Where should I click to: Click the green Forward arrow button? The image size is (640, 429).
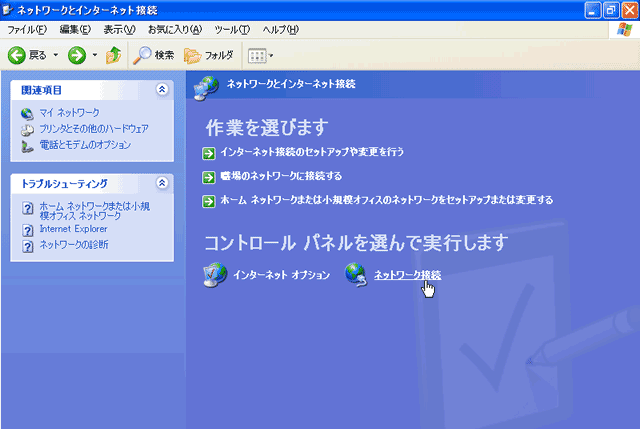(x=77, y=55)
